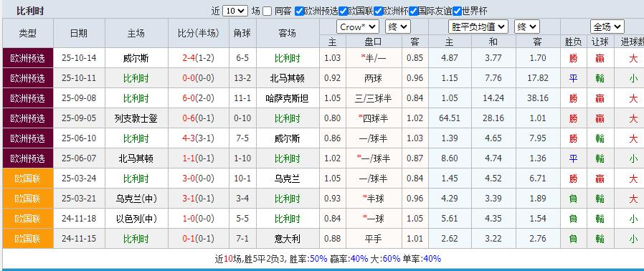Click 比利时 away team in 25-03-21 row
Image resolution: width=644 pixels, height=271 pixels.
click(x=288, y=199)
